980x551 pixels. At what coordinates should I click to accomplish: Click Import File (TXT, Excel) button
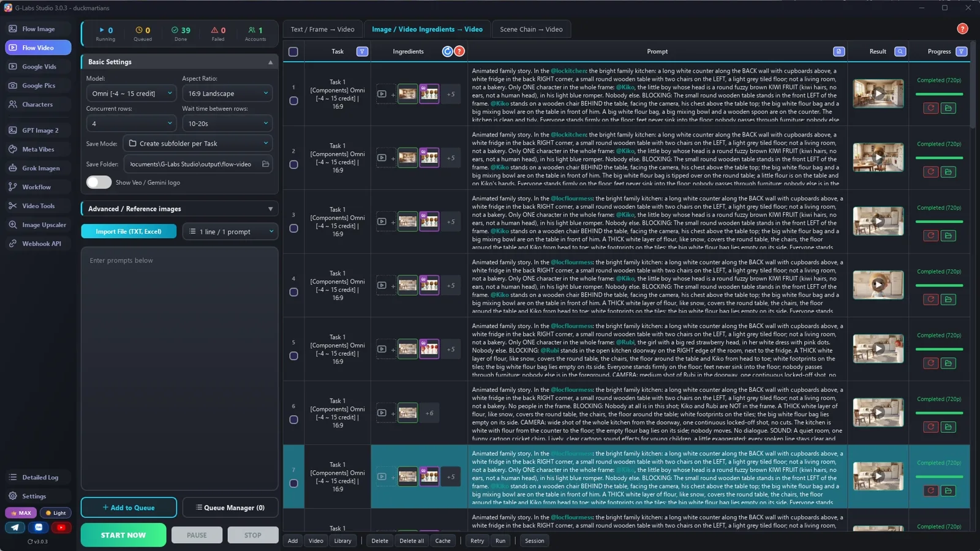tap(129, 231)
